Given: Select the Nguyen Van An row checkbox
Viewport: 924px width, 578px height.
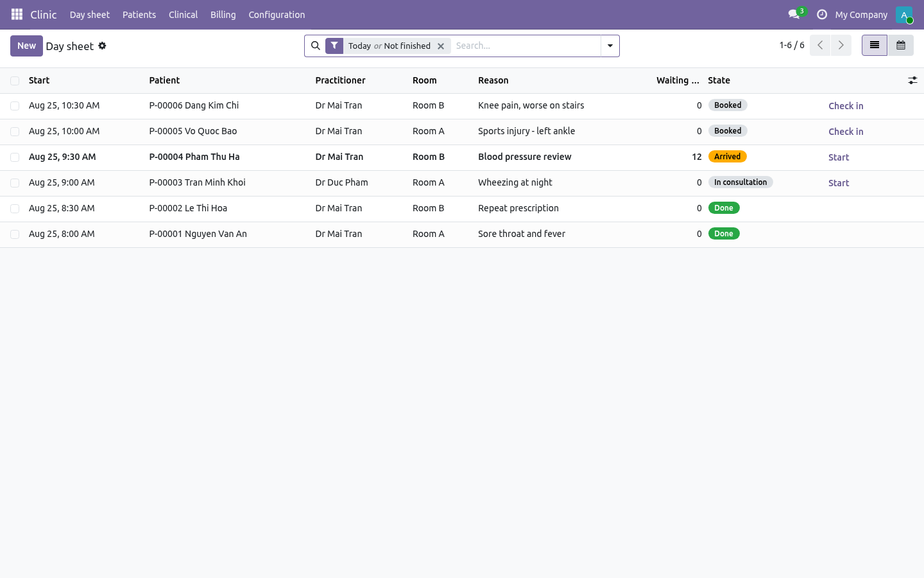Looking at the screenshot, I should tap(15, 234).
